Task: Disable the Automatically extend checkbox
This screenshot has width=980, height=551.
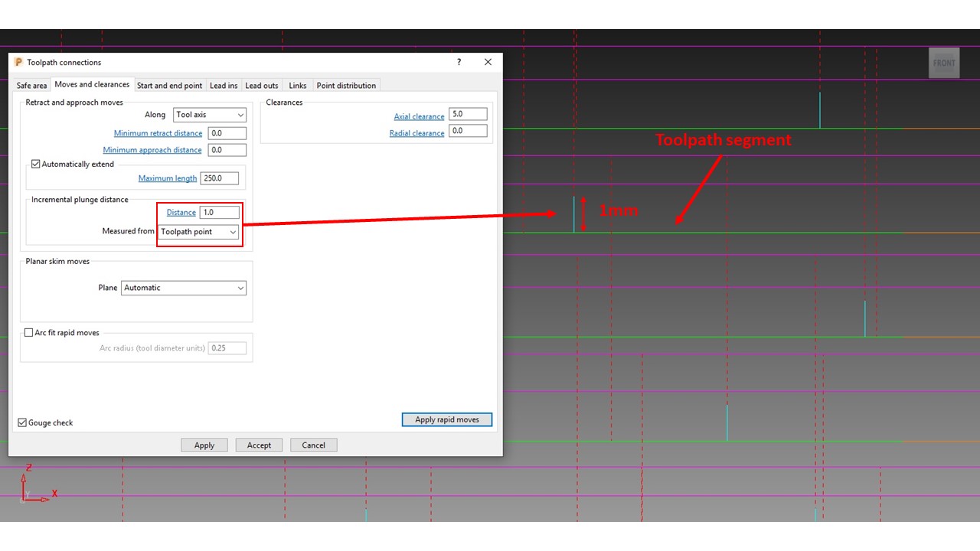Action: (35, 164)
